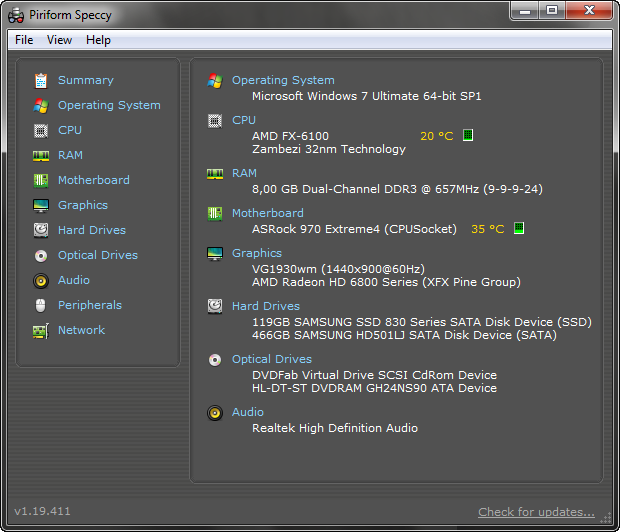Image resolution: width=620 pixels, height=532 pixels.
Task: Click Operating System heading link in summary
Action: [283, 81]
